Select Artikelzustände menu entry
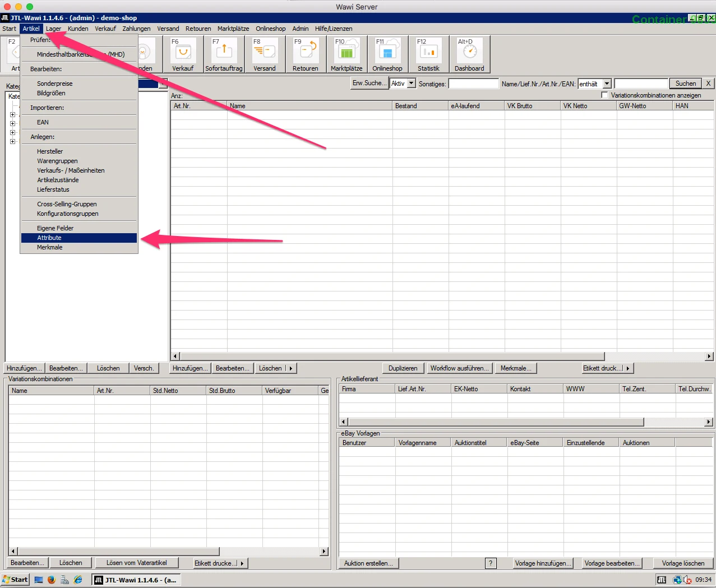 [79, 180]
